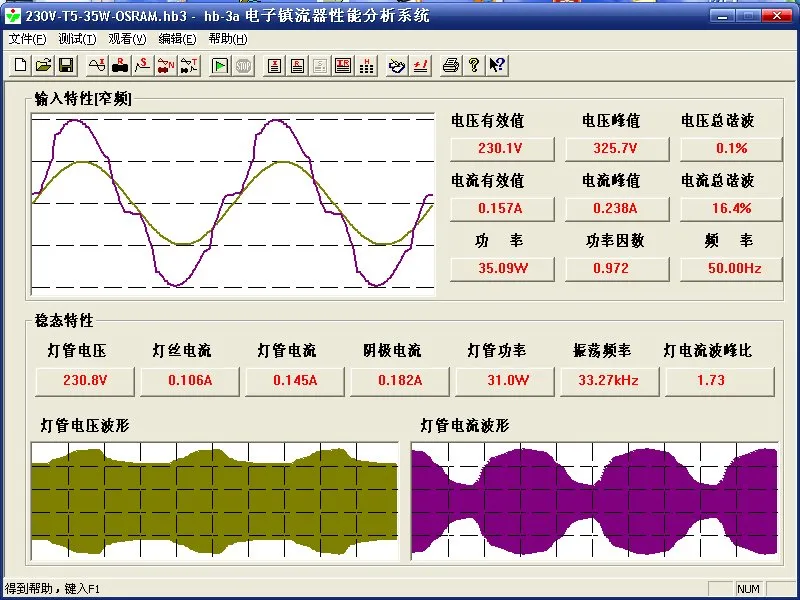
Task: Start measurement with the green play icon
Action: (220, 65)
